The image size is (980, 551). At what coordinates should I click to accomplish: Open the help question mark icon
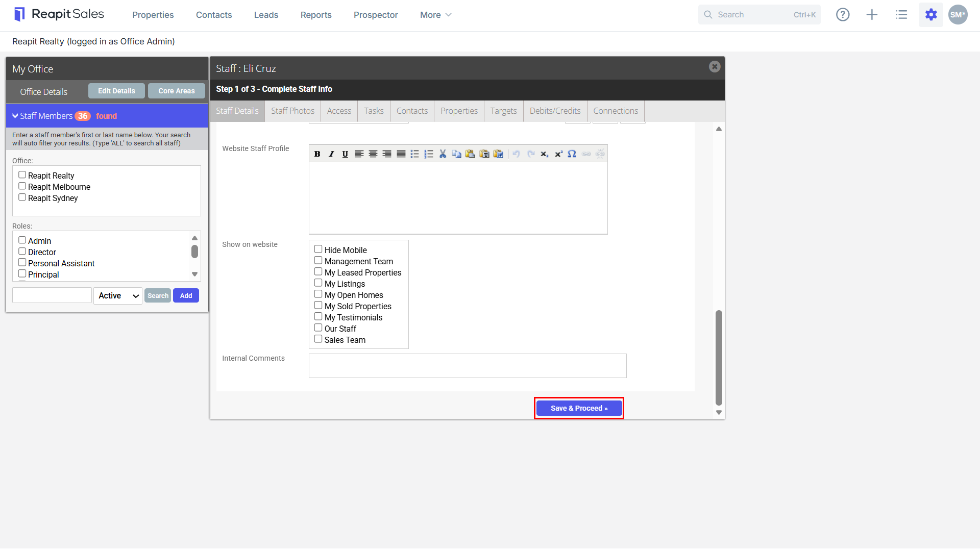(x=843, y=15)
